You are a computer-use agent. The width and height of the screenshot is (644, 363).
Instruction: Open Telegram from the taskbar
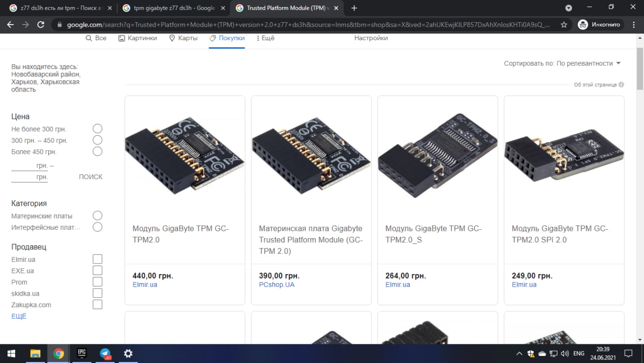pos(105,353)
